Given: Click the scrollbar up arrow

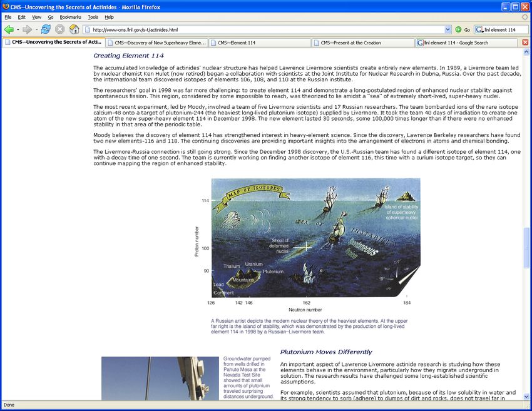Looking at the screenshot, I should (526, 52).
